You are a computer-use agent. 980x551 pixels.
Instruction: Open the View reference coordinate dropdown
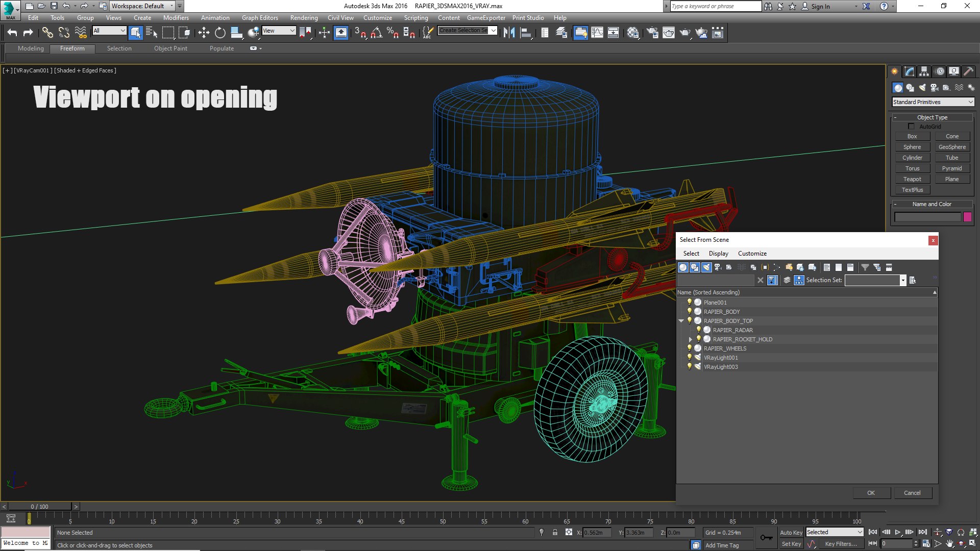click(279, 31)
